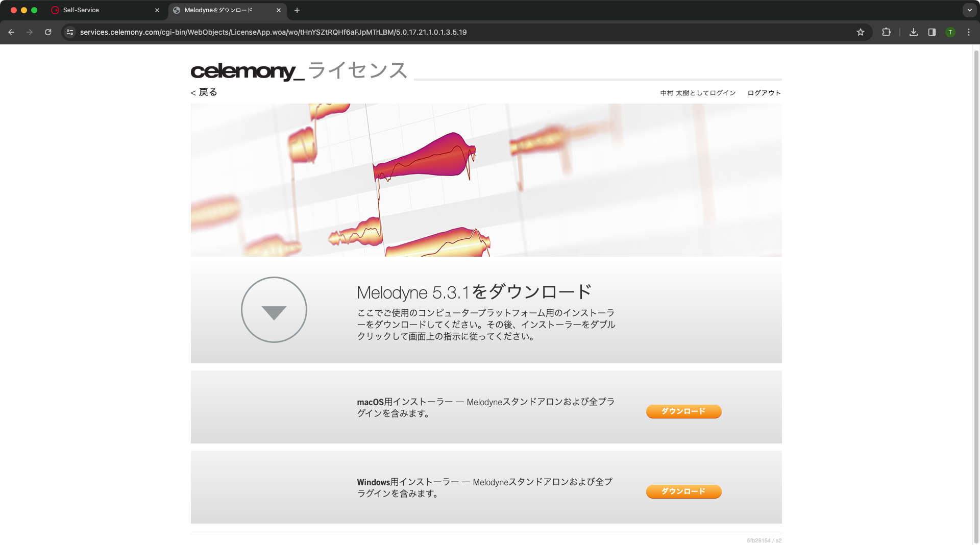
Task: Click the < 戻る back link
Action: [204, 92]
